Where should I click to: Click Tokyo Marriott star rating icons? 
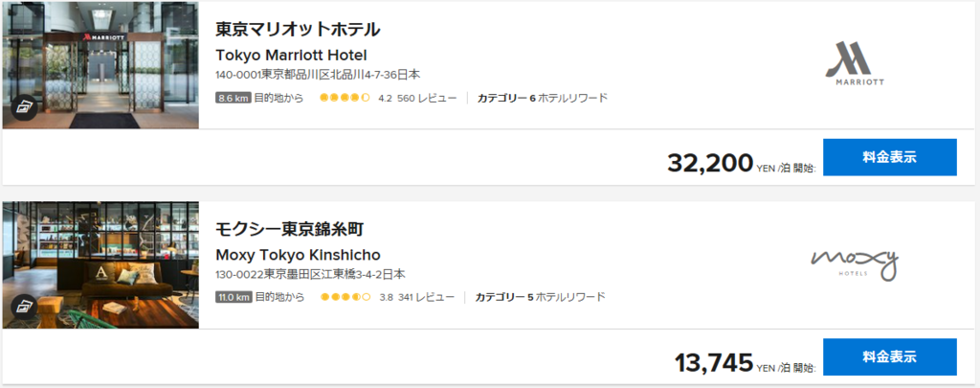(x=345, y=98)
